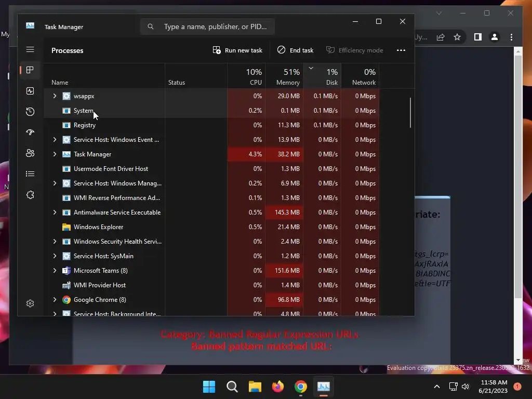Select WMI Reverse Performance Ad... row

point(211,198)
